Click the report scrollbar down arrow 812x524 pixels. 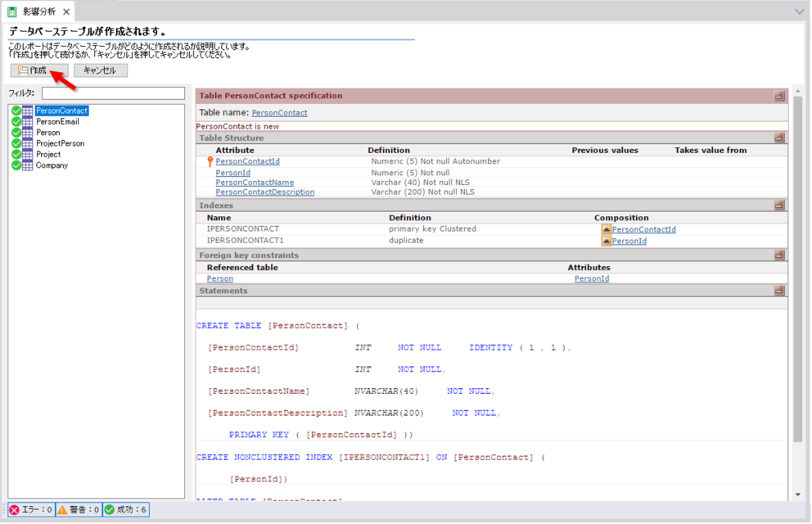(798, 495)
